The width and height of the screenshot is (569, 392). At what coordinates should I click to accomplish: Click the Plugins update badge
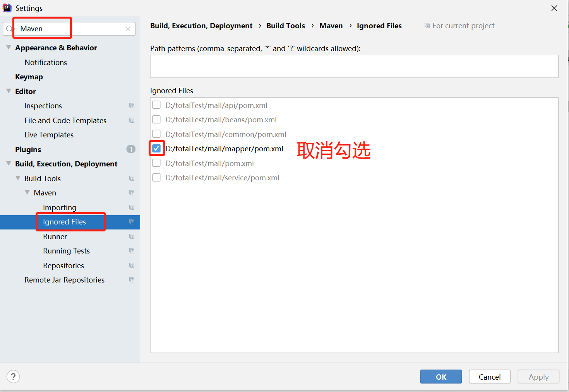[x=131, y=149]
